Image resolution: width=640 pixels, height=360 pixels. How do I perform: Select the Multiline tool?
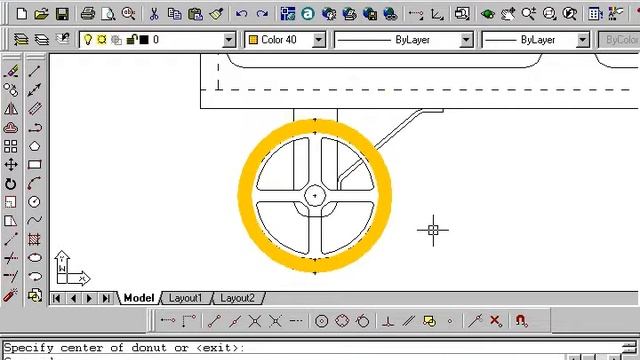(x=35, y=109)
